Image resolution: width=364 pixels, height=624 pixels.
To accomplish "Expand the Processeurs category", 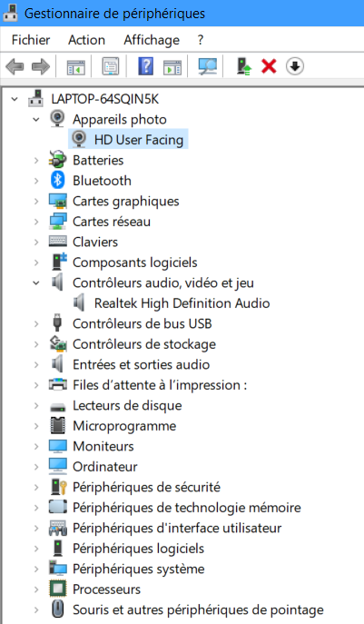I will 36,589.
